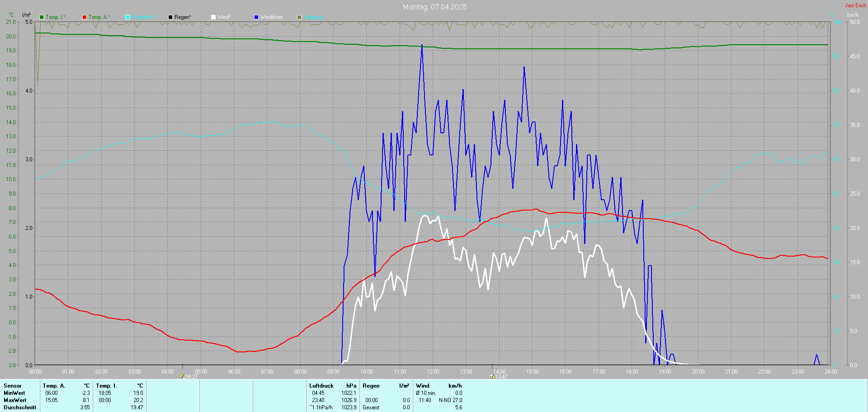Viewport: 868px width, 412px height.
Task: Click the sun marker icon at 13:47
Action: (492, 376)
